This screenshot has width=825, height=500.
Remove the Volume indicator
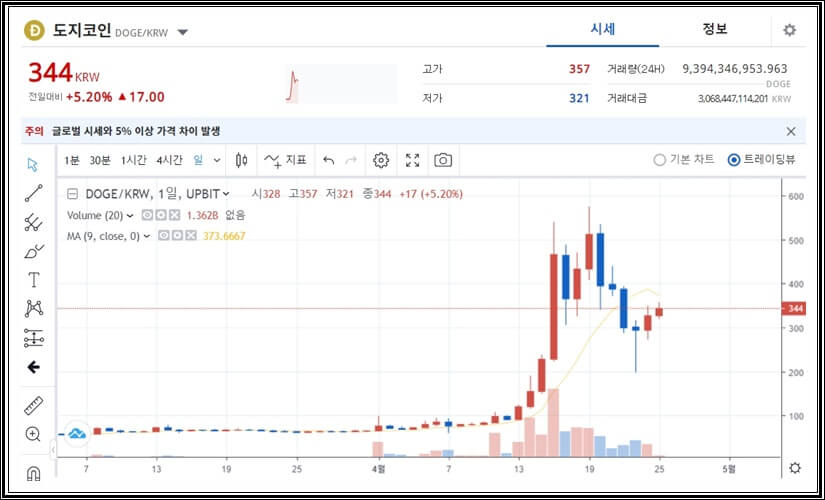tap(175, 215)
